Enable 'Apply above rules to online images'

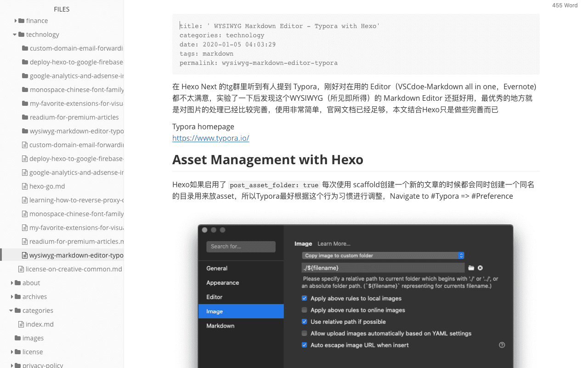point(304,310)
